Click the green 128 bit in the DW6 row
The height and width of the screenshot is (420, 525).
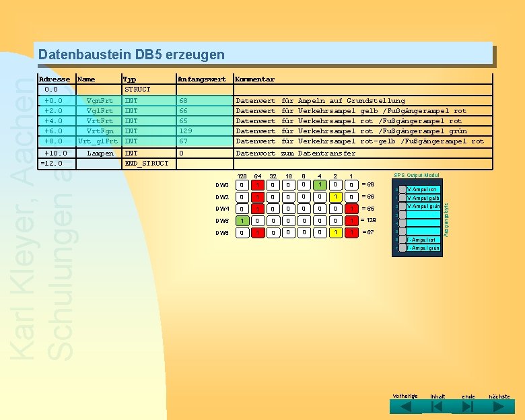point(242,221)
